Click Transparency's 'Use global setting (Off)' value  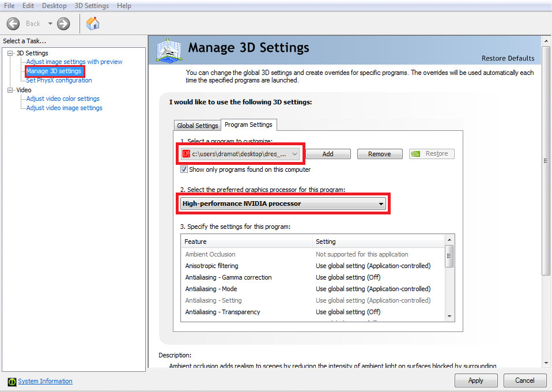(x=348, y=312)
